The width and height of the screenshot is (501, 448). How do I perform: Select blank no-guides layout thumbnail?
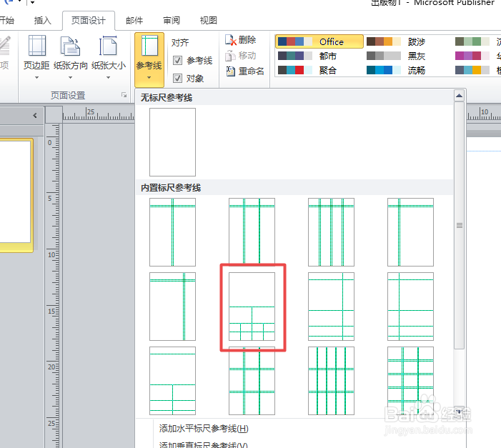pos(172,142)
